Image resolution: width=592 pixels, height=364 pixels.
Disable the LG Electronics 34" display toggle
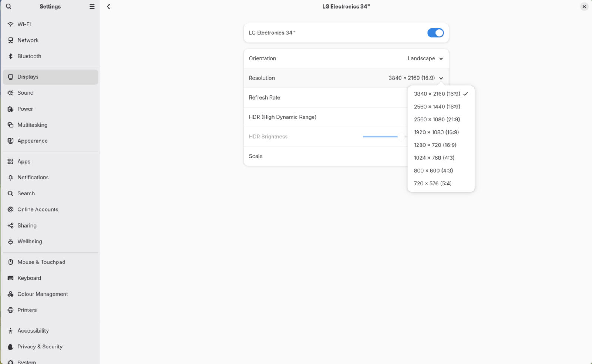[435, 33]
